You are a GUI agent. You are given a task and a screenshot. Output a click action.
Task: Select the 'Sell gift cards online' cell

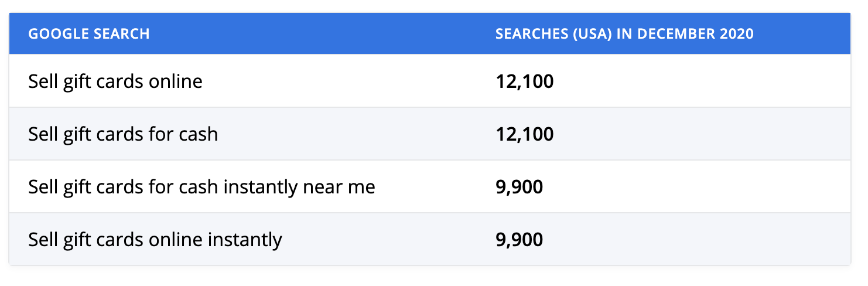115,81
